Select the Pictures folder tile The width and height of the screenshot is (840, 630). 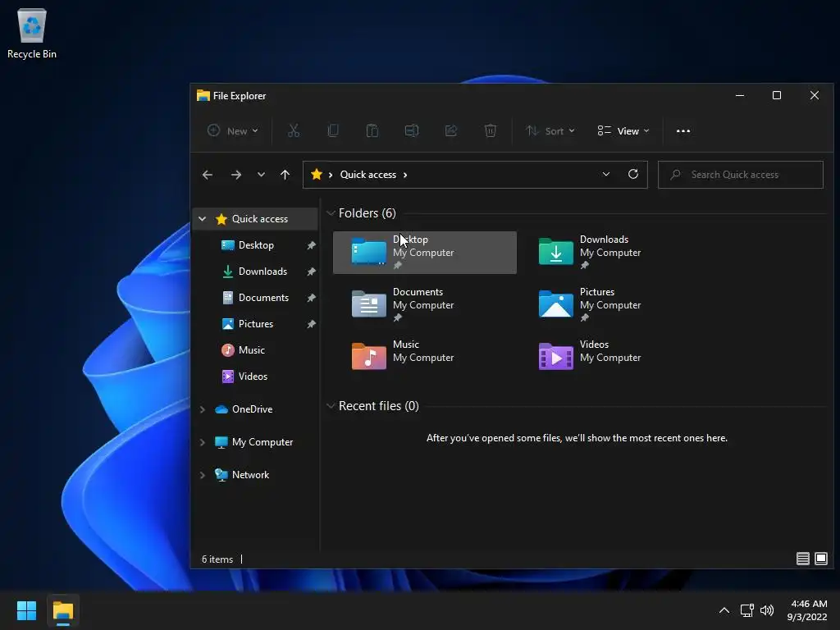(x=612, y=305)
